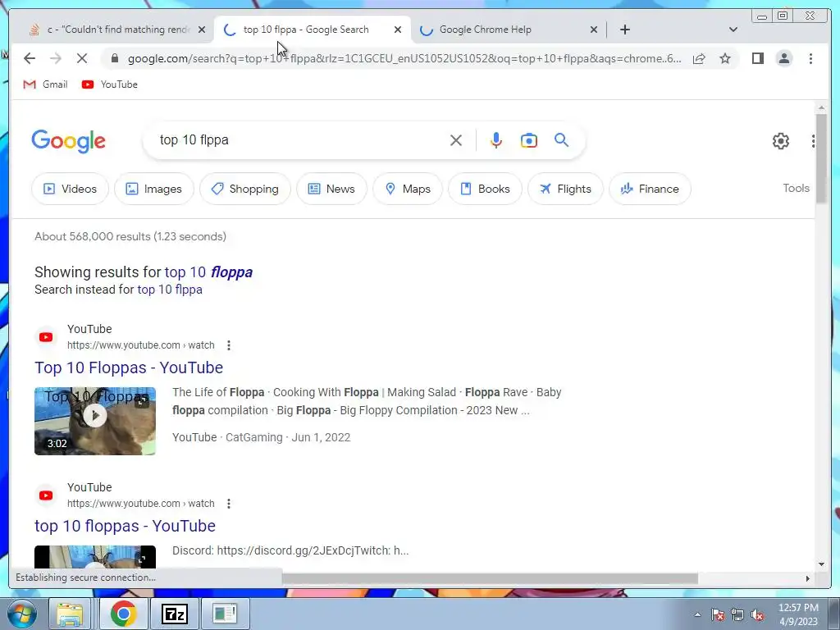Screen dimensions: 840x630
Task: Open search Tools options
Action: click(796, 188)
